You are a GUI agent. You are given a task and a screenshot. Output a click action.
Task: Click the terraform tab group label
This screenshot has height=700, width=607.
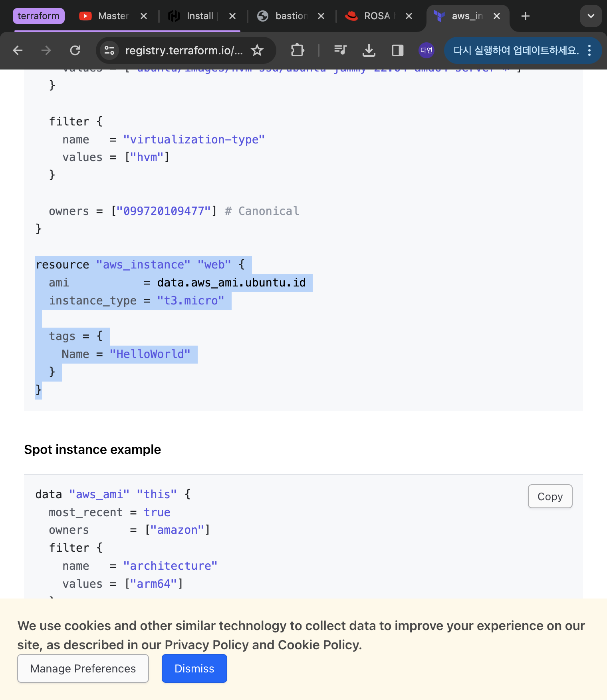[38, 16]
